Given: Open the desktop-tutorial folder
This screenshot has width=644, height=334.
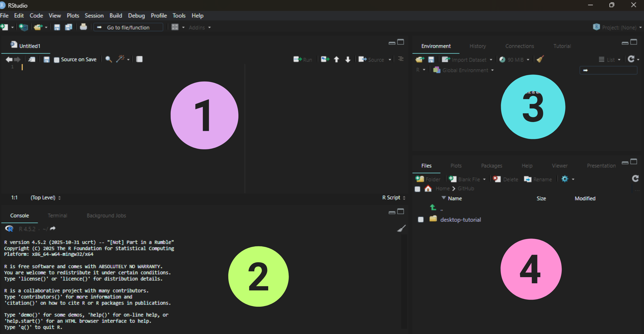Looking at the screenshot, I should pos(460,220).
